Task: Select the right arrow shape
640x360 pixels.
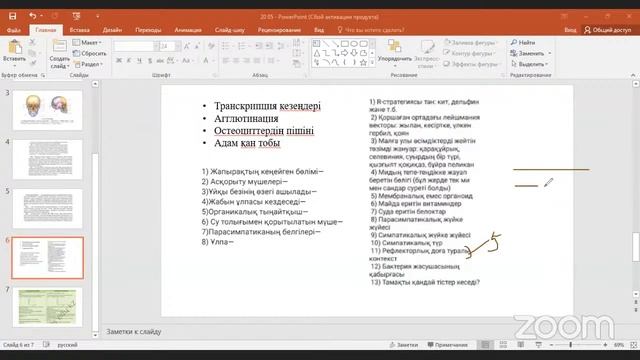Action: pos(344,53)
